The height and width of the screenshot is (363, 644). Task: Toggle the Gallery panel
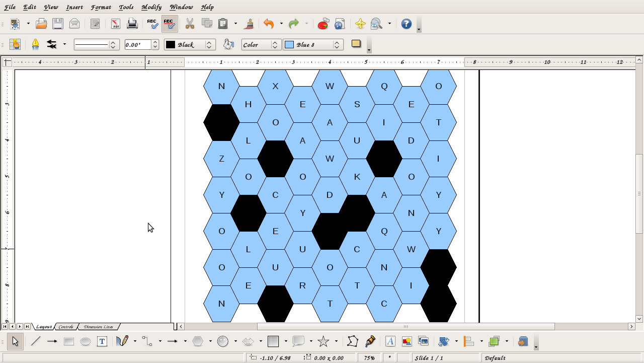tap(423, 341)
